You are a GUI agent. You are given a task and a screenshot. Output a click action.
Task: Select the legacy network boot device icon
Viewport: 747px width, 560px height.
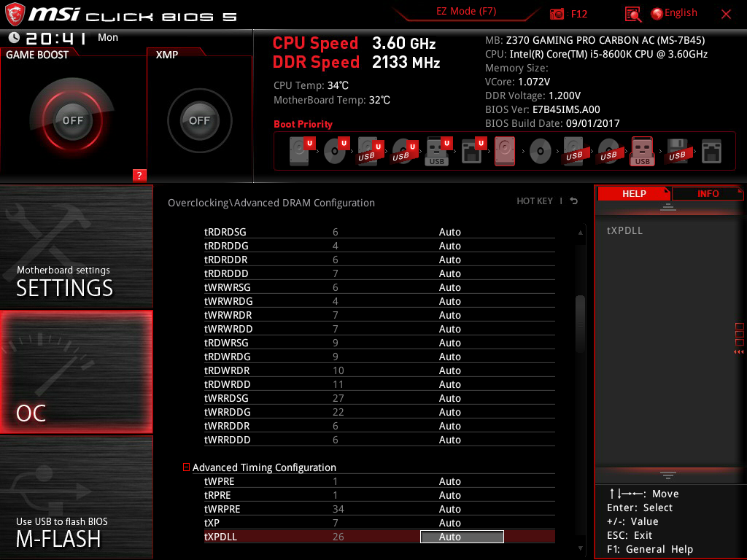[x=711, y=152]
